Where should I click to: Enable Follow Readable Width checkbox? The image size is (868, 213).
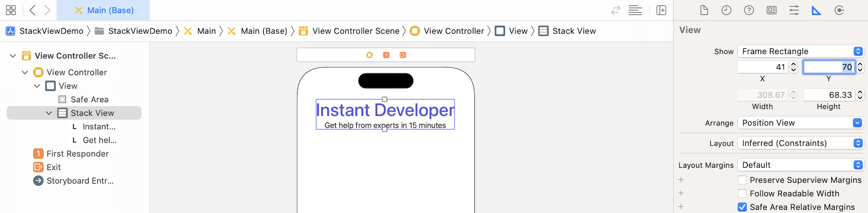742,194
